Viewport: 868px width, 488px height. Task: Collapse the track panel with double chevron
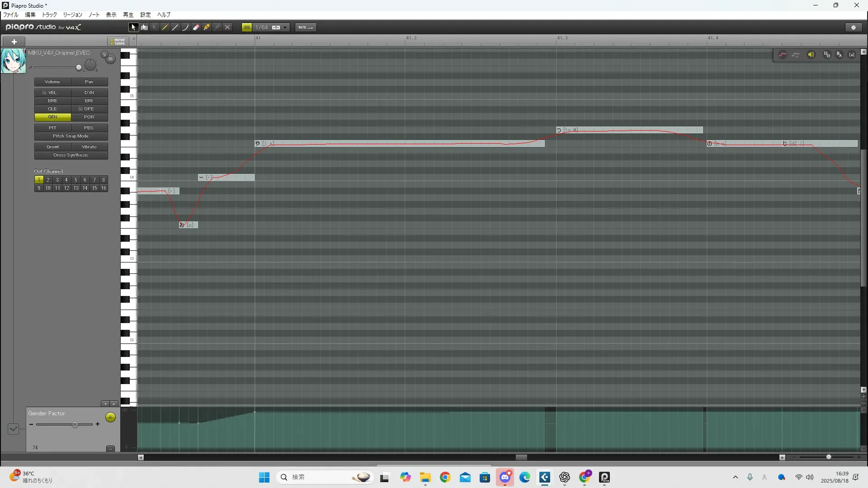pyautogui.click(x=134, y=39)
